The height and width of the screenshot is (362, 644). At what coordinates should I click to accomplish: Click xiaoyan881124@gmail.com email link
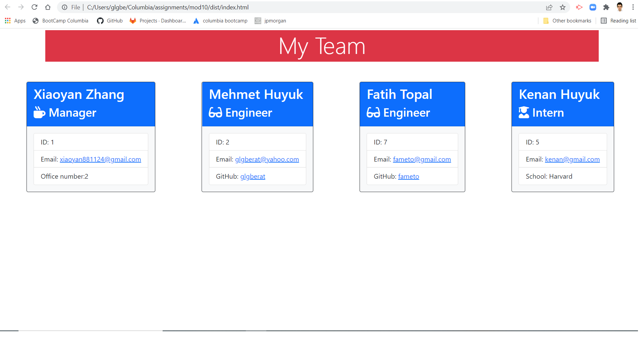(x=100, y=160)
